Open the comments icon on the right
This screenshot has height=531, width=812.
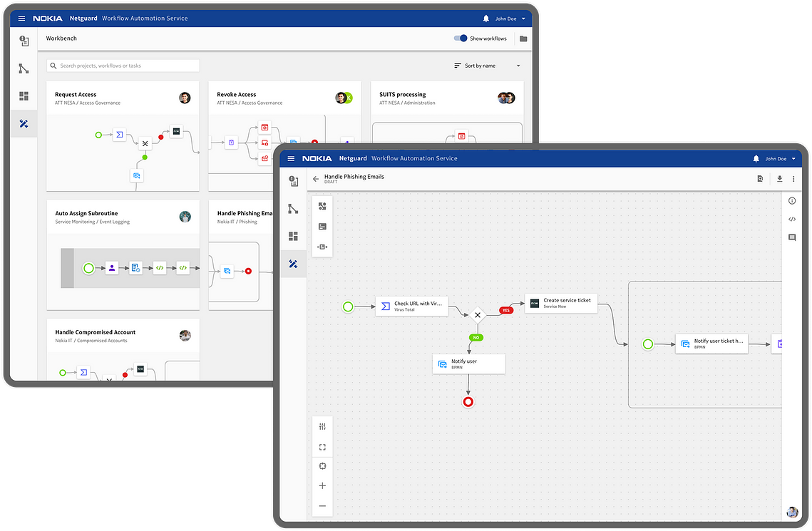click(792, 237)
